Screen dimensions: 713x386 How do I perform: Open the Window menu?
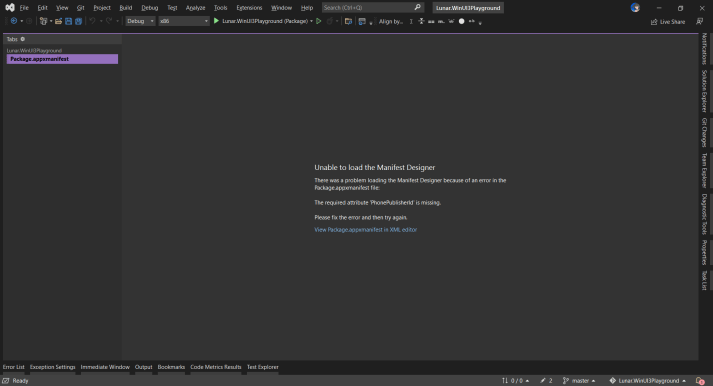(x=281, y=8)
